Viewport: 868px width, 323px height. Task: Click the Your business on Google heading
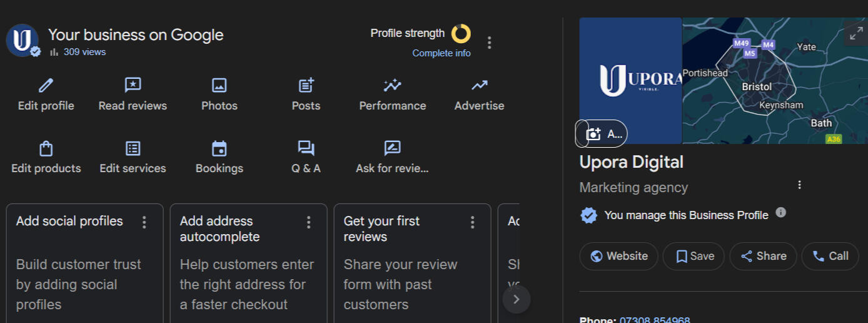click(x=136, y=34)
